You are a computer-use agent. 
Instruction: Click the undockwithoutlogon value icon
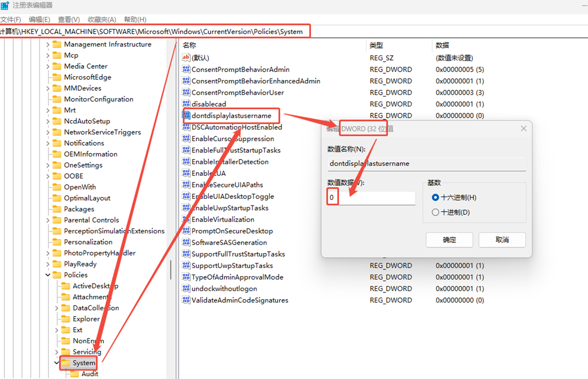coord(186,289)
